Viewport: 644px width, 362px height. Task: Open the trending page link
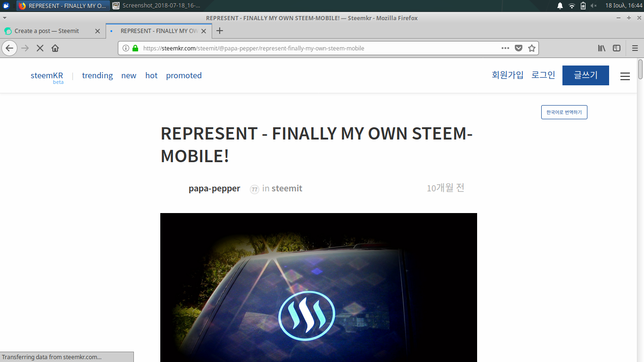[x=98, y=75]
